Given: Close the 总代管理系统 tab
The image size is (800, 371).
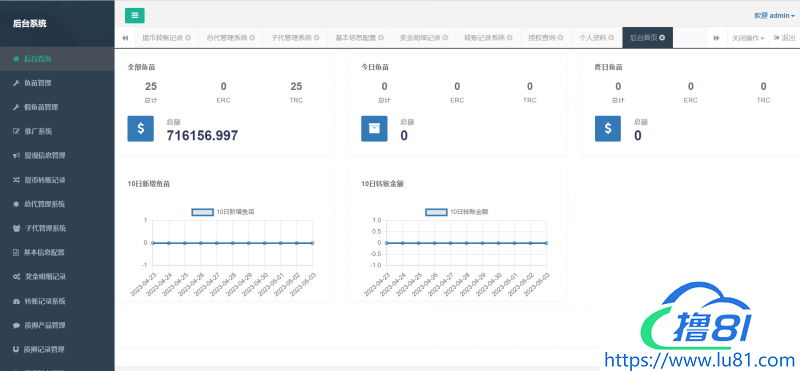Looking at the screenshot, I should point(252,38).
